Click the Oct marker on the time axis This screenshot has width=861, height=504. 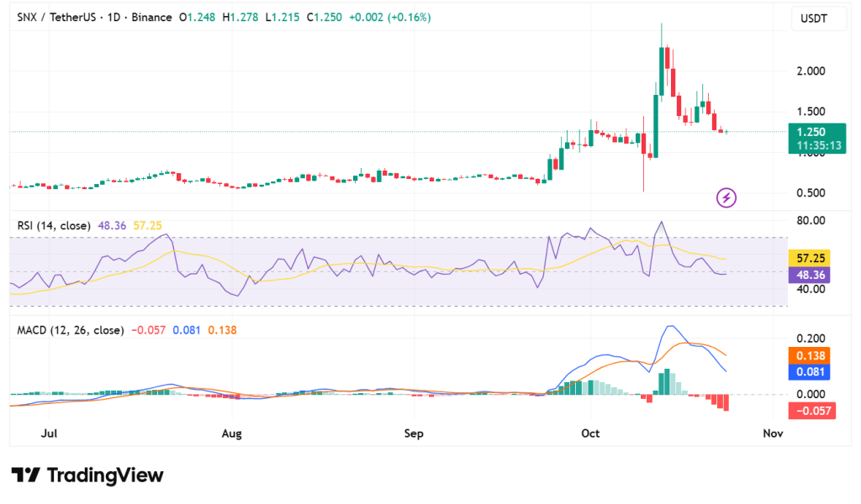coord(590,433)
